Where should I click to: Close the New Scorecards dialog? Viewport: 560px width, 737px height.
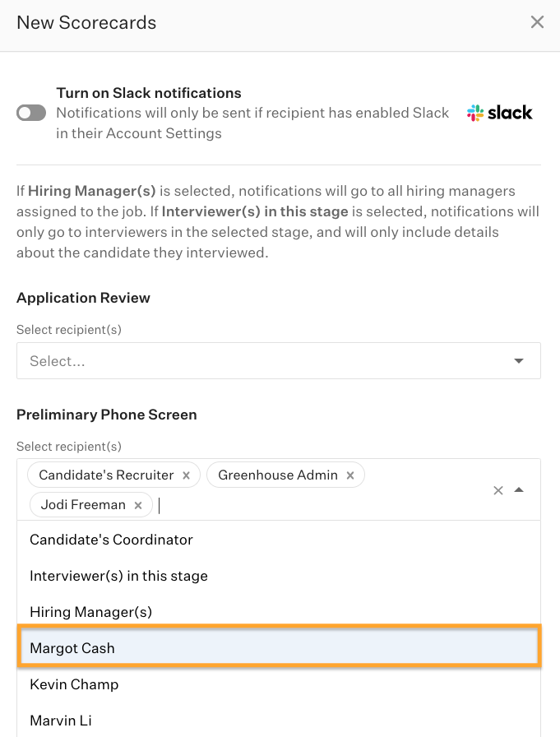pyautogui.click(x=537, y=22)
